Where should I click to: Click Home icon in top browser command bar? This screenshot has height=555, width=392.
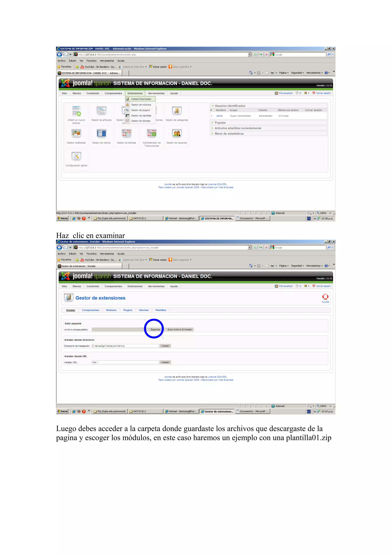[x=251, y=73]
